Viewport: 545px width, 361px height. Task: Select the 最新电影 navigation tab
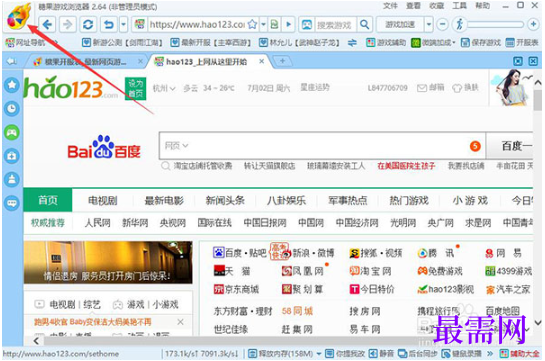coord(164,200)
